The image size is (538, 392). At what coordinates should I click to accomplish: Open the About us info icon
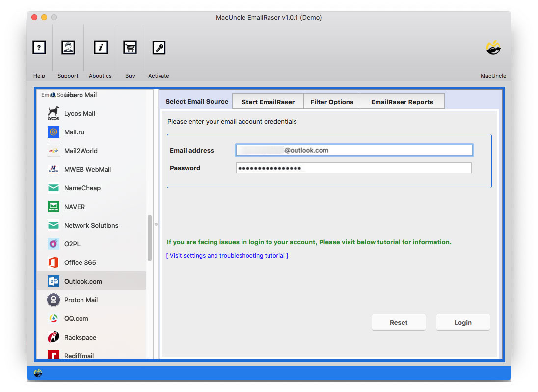pos(101,47)
